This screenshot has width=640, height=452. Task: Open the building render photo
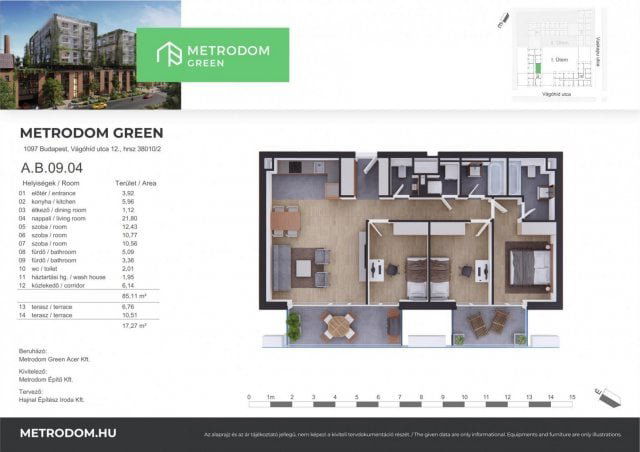[x=90, y=55]
